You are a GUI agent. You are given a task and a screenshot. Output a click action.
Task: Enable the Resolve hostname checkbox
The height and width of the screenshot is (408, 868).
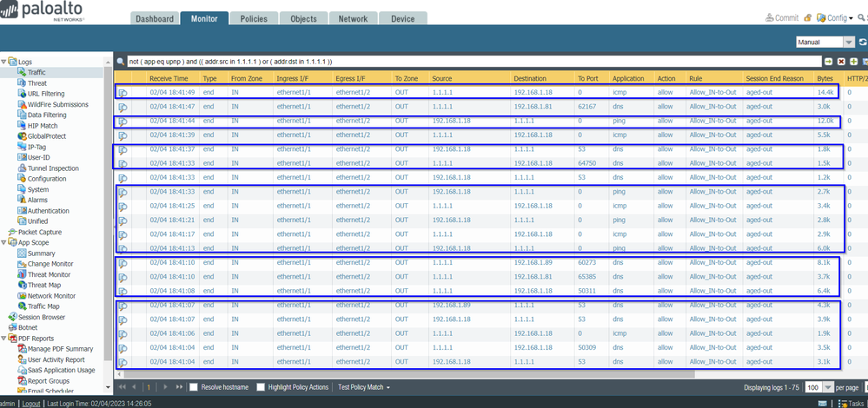click(194, 387)
